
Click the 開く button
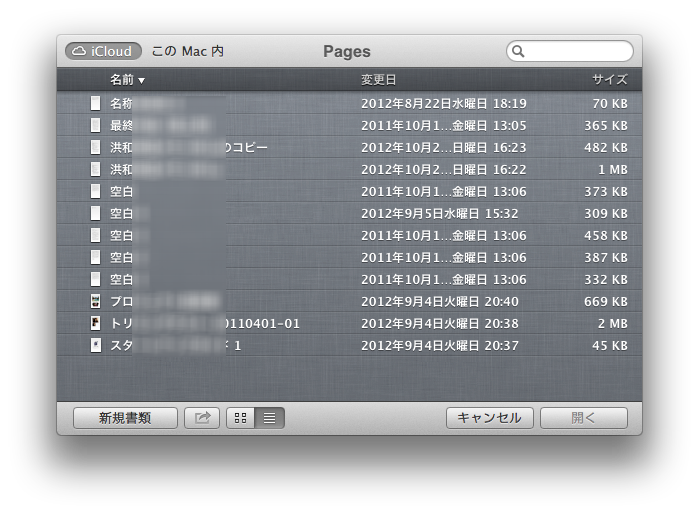584,418
